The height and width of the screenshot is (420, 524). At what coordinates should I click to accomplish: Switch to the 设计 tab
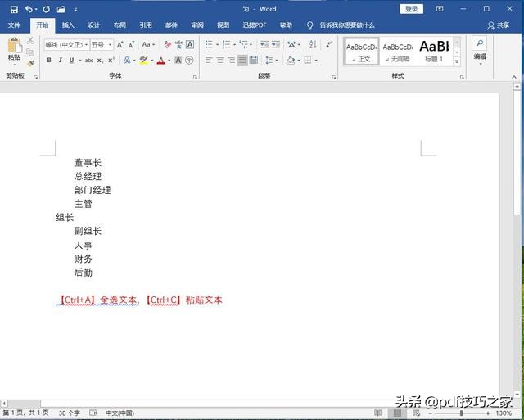94,25
